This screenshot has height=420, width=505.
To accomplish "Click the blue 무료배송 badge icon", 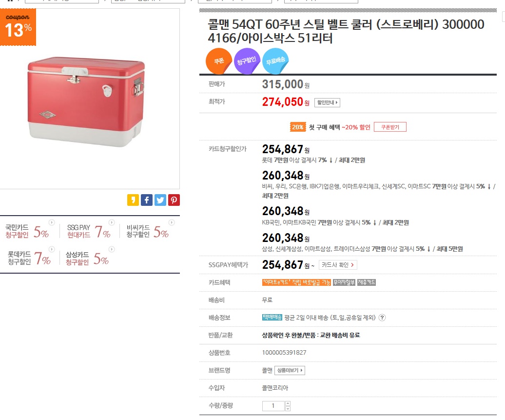I will click(x=275, y=61).
